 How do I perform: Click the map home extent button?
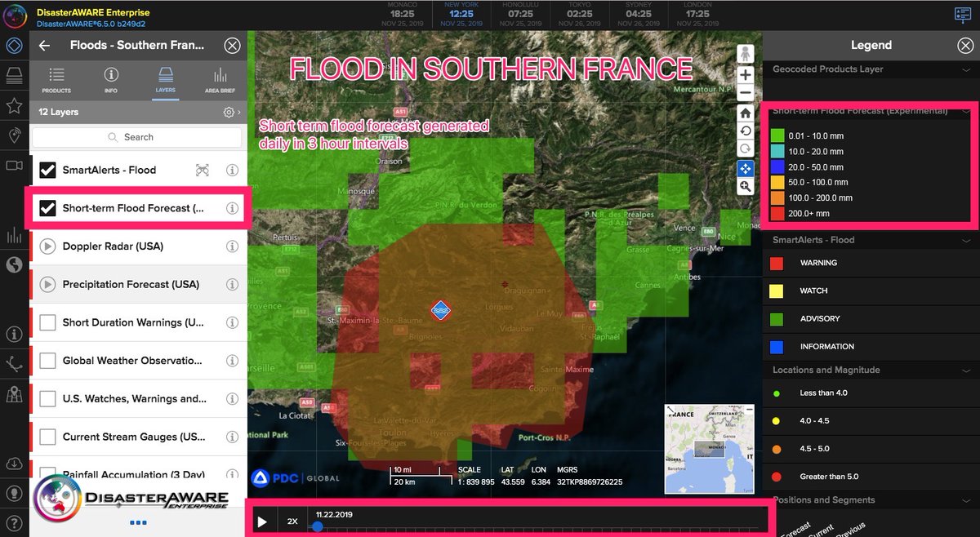coord(746,113)
